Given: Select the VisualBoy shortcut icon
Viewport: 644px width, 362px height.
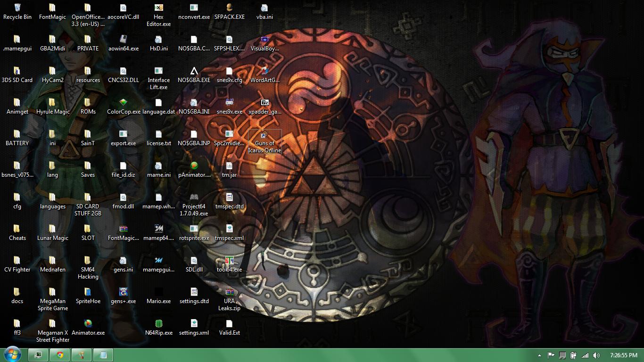Looking at the screenshot, I should (x=264, y=44).
